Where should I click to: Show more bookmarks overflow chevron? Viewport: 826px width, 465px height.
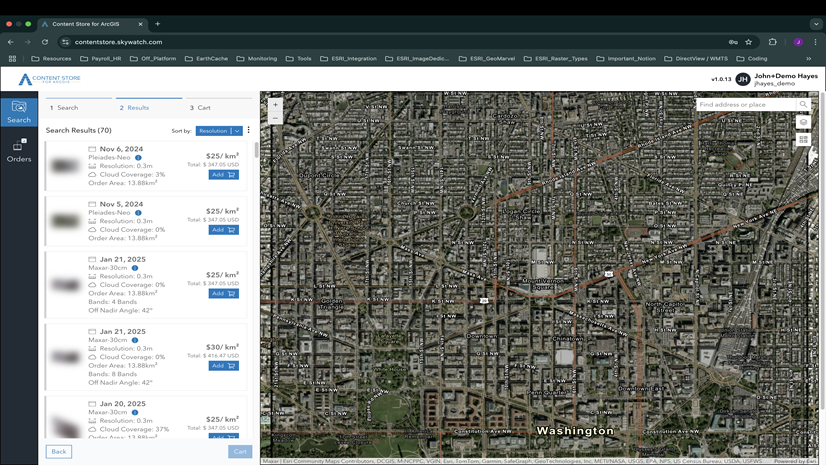[x=809, y=58]
